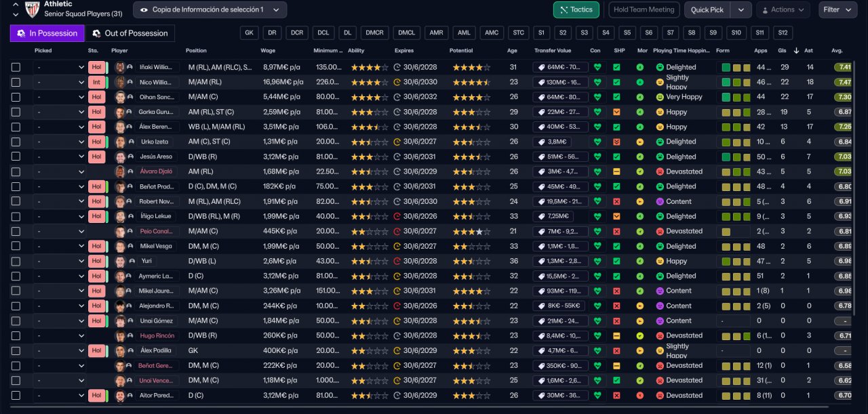868x414 pixels.
Task: Select the In Possession tab
Action: click(x=47, y=33)
